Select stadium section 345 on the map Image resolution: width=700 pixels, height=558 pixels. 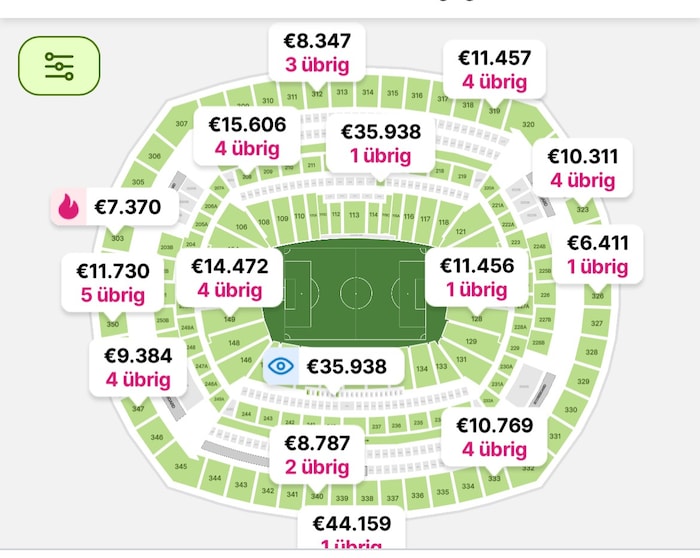[x=180, y=467]
